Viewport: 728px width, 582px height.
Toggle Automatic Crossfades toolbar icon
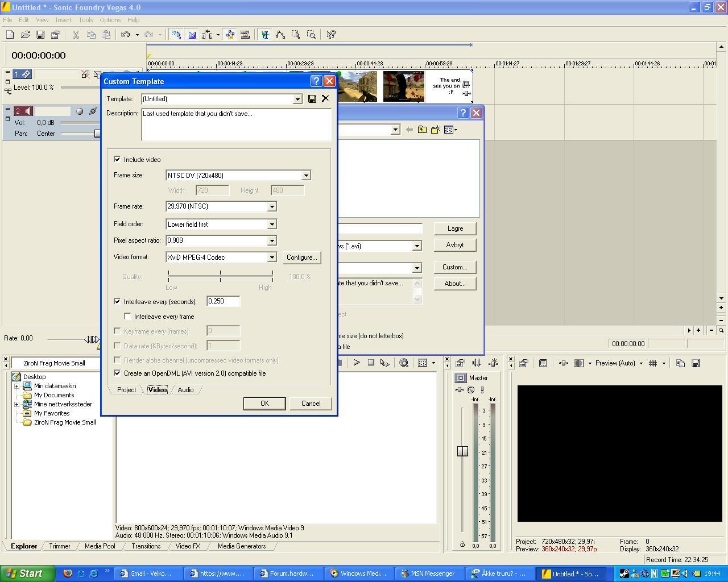coord(192,35)
